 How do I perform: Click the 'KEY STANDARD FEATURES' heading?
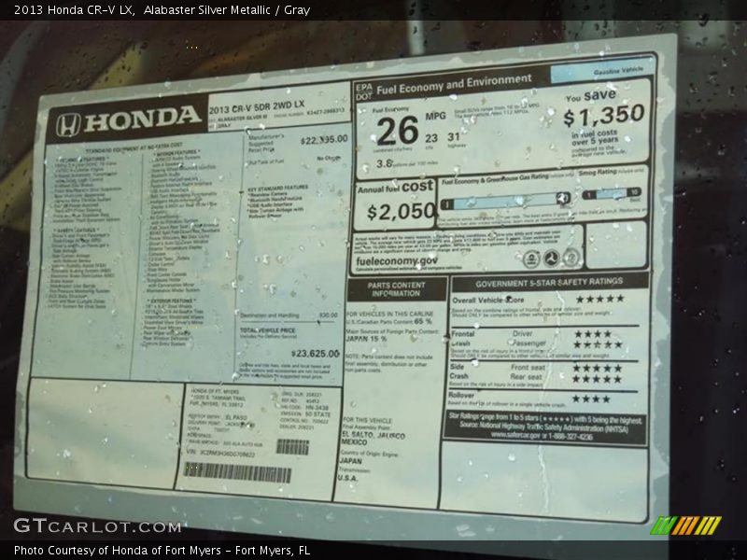coord(277,189)
